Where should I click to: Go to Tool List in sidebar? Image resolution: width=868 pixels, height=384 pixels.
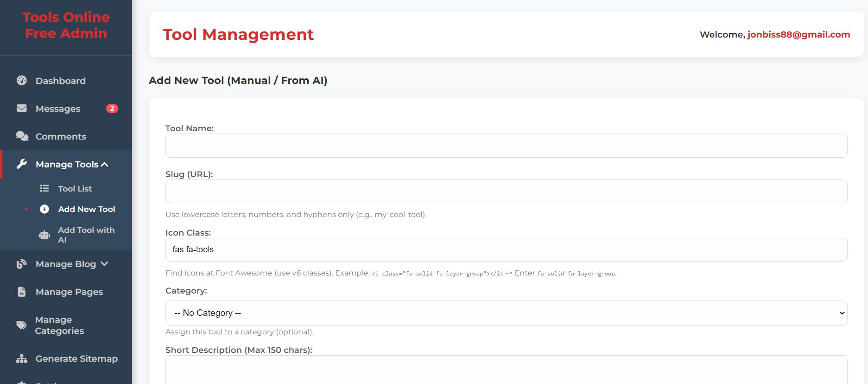pyautogui.click(x=75, y=189)
